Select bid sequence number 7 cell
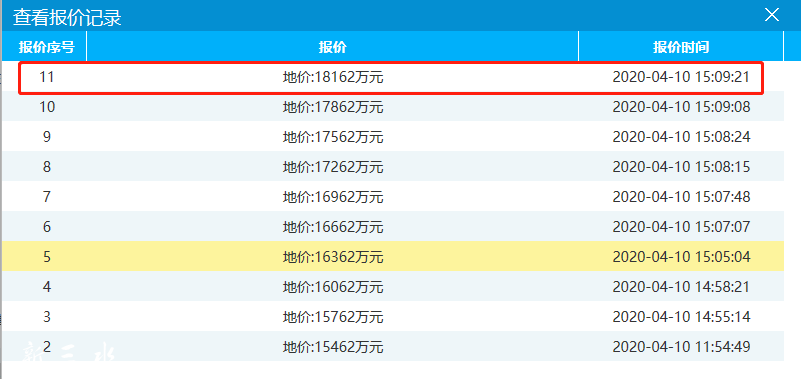The width and height of the screenshot is (801, 379). point(46,197)
